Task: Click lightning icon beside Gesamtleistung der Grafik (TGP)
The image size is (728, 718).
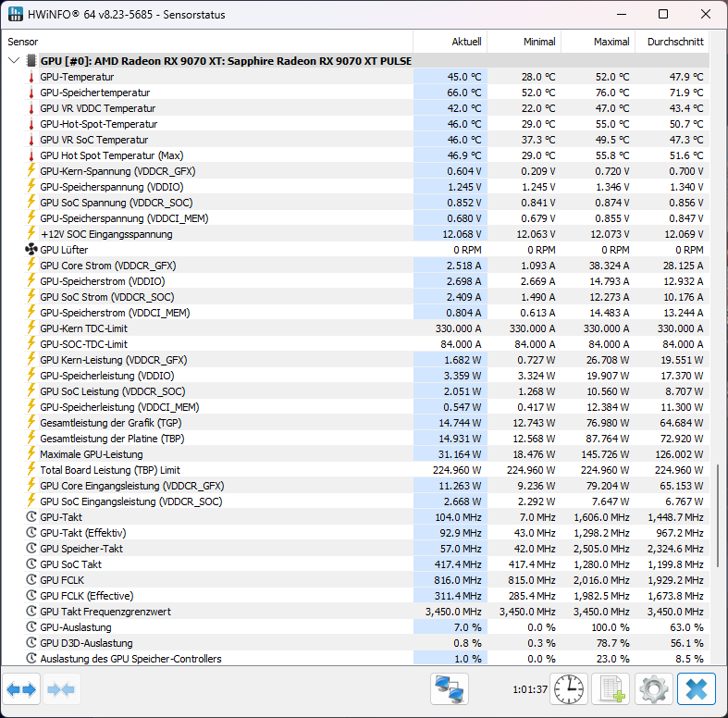Action: [31, 422]
